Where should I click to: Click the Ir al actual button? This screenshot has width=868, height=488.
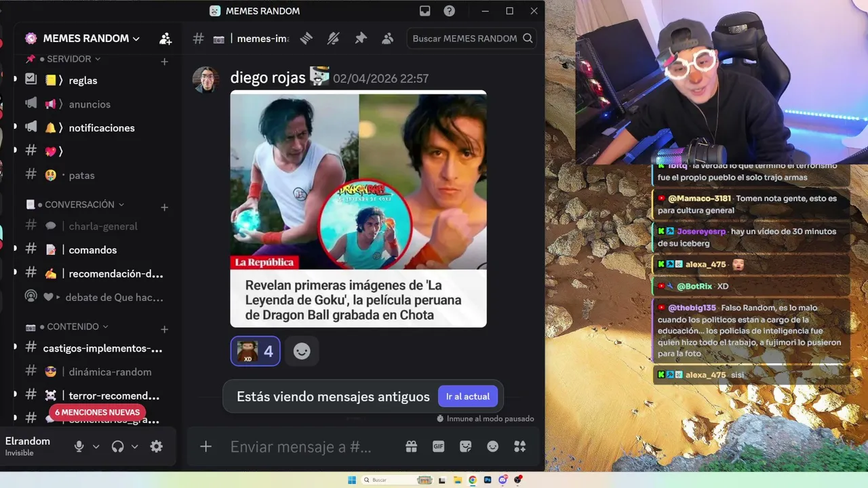pos(468,396)
